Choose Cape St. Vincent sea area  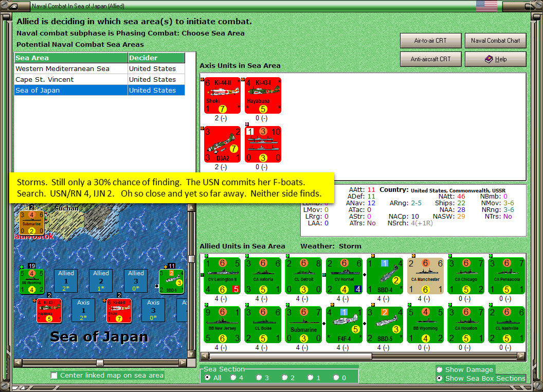[100, 79]
